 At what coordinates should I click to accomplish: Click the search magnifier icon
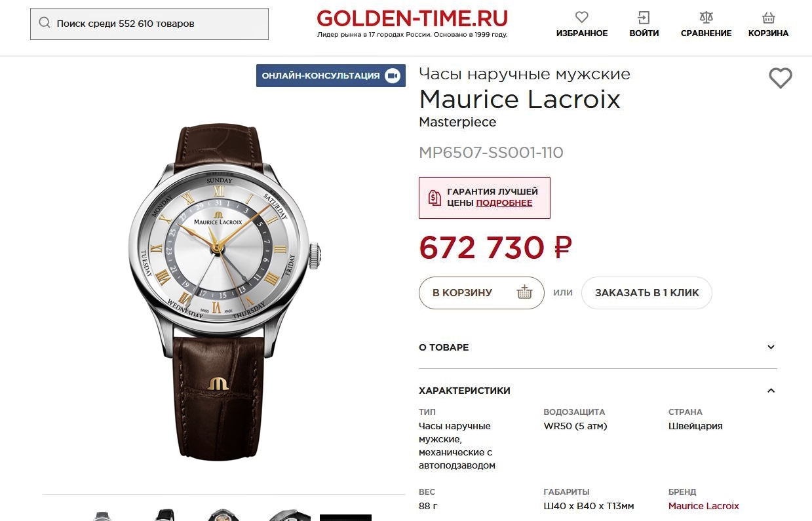coord(45,23)
